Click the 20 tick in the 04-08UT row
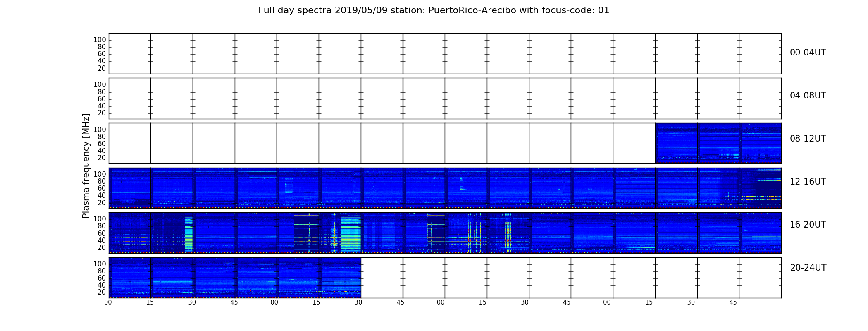The width and height of the screenshot is (868, 331). point(102,113)
